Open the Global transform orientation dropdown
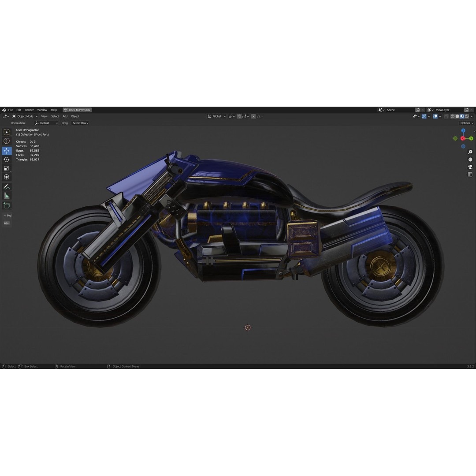Image resolution: width=476 pixels, height=476 pixels. [216, 116]
